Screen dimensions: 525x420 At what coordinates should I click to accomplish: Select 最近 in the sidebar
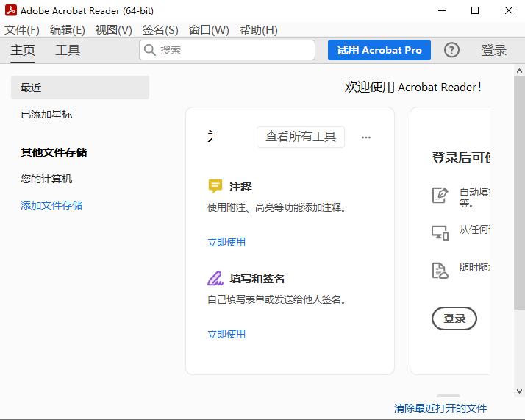click(80, 88)
